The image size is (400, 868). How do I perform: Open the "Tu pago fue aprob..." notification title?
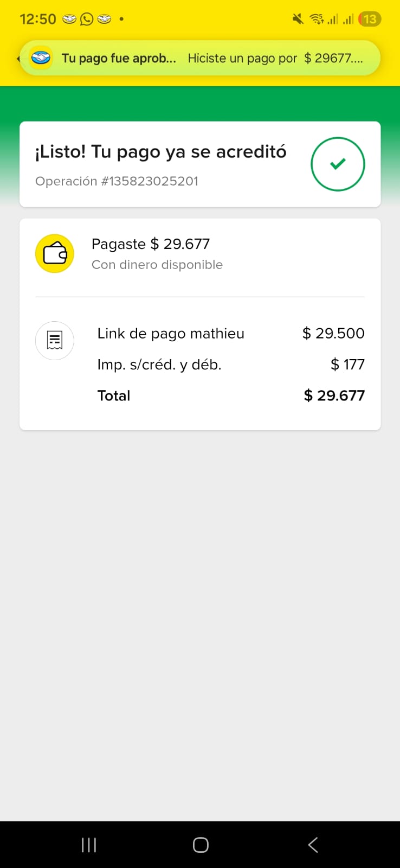coord(119,59)
